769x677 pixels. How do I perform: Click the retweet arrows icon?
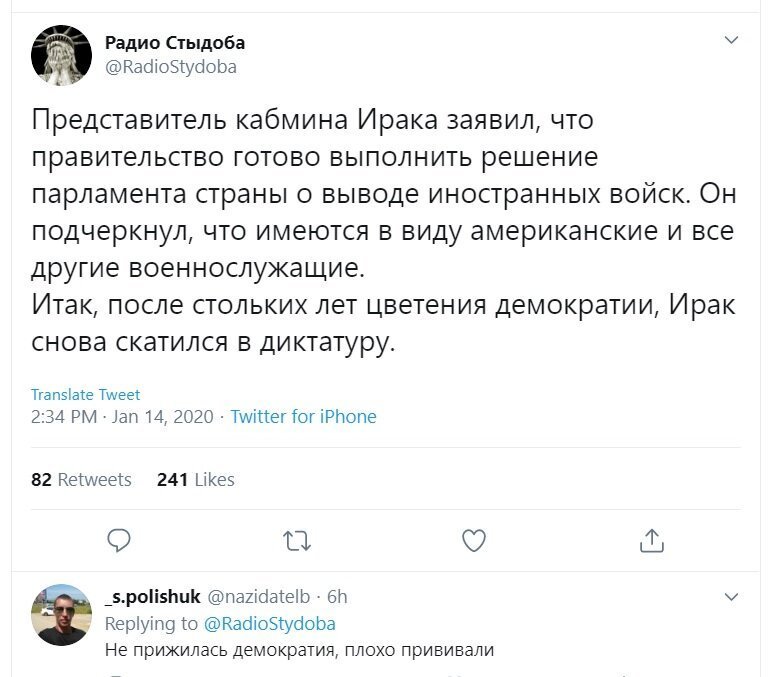coord(297,541)
